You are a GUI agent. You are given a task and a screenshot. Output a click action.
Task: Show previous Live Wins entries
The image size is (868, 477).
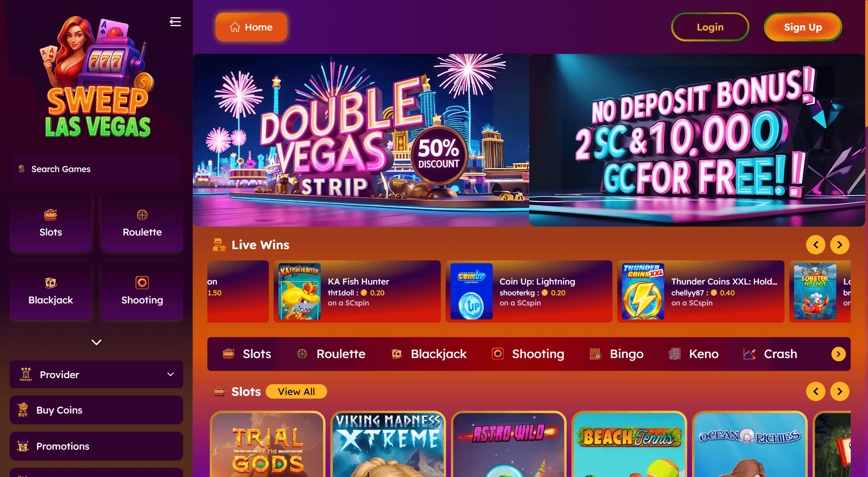pyautogui.click(x=816, y=245)
